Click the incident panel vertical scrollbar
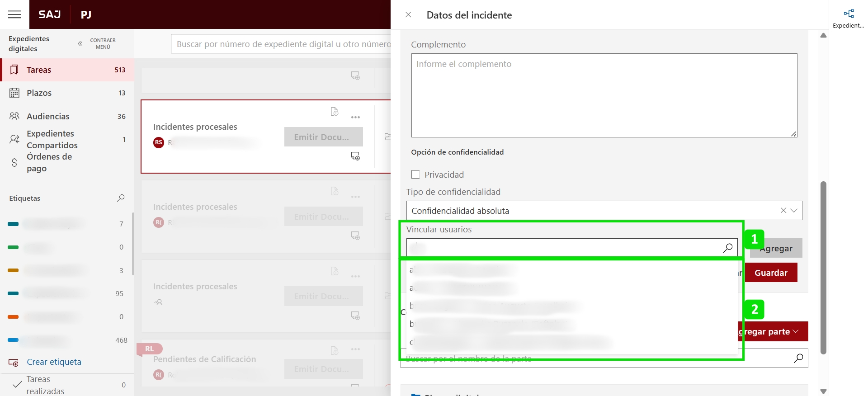Screen dimensions: 868x396 click(823, 267)
